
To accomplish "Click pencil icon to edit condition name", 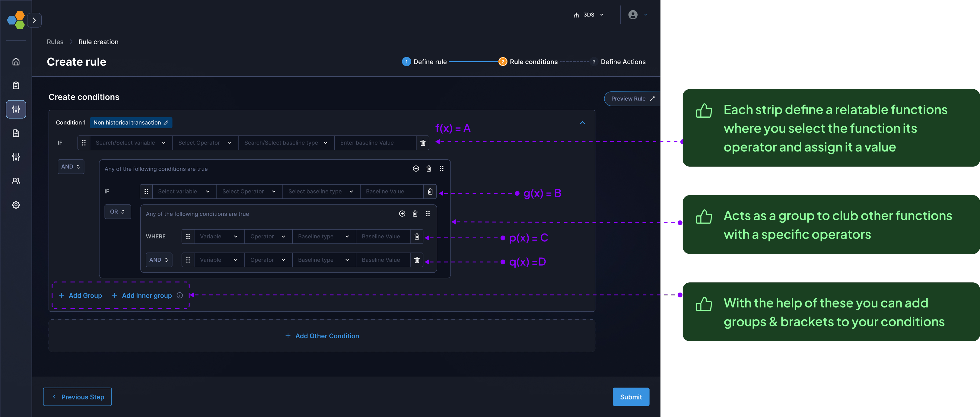I will [x=166, y=123].
